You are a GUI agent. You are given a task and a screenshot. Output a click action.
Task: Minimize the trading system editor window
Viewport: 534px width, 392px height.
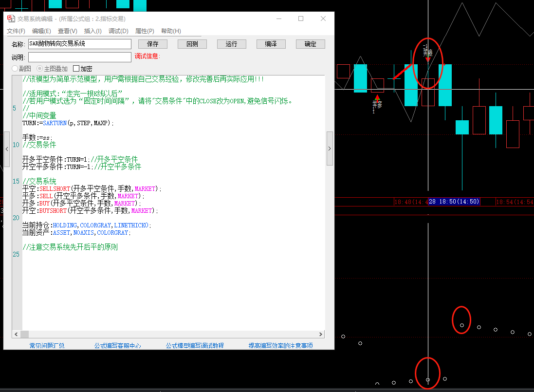pos(279,19)
